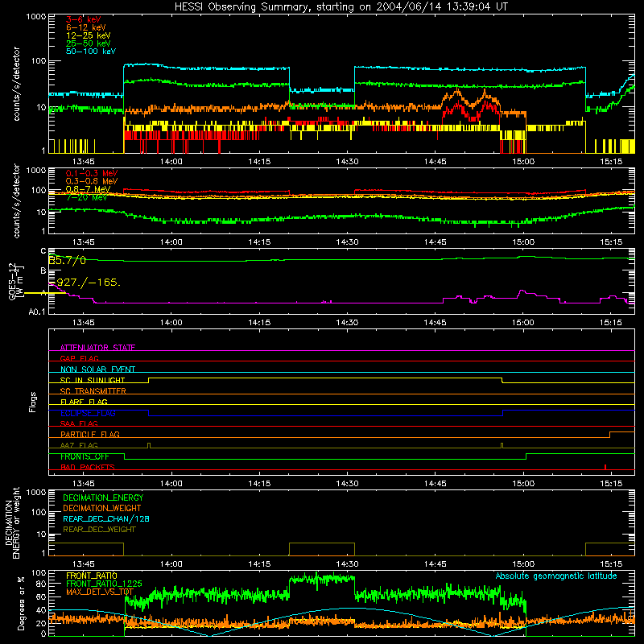This screenshot has width=644, height=644.
Task: Click the olive REAR_DEC_WEIGHT legend label
Action: click(99, 530)
